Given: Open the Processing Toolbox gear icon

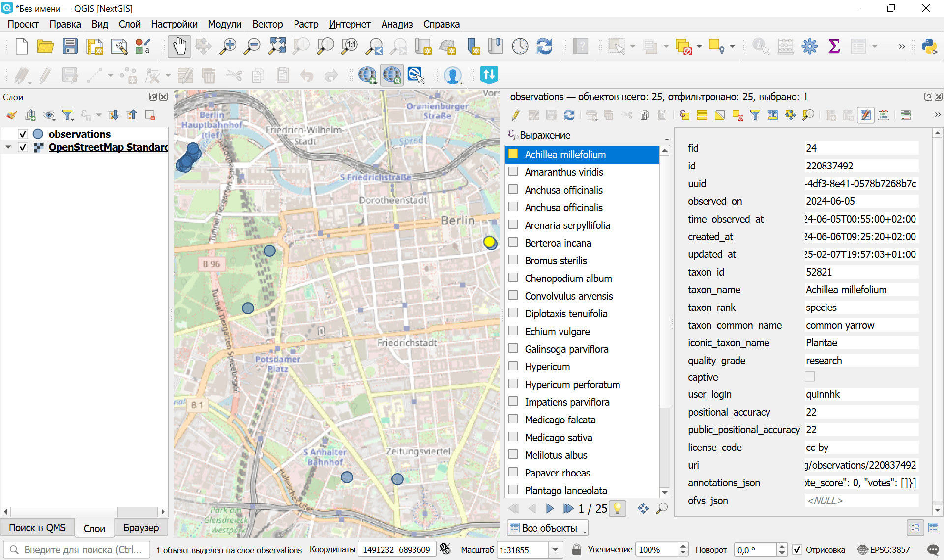Looking at the screenshot, I should coord(809,47).
